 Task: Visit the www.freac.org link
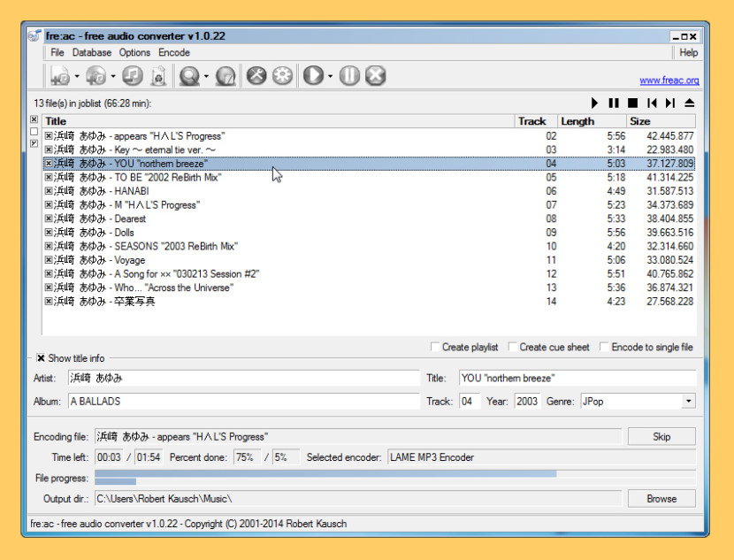pos(669,80)
